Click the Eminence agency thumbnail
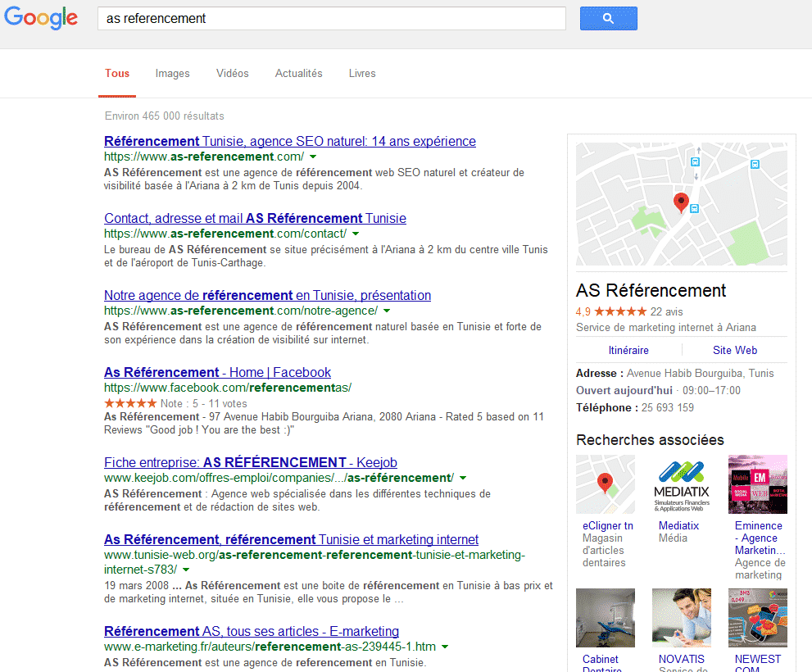The width and height of the screenshot is (812, 672). coord(758,484)
